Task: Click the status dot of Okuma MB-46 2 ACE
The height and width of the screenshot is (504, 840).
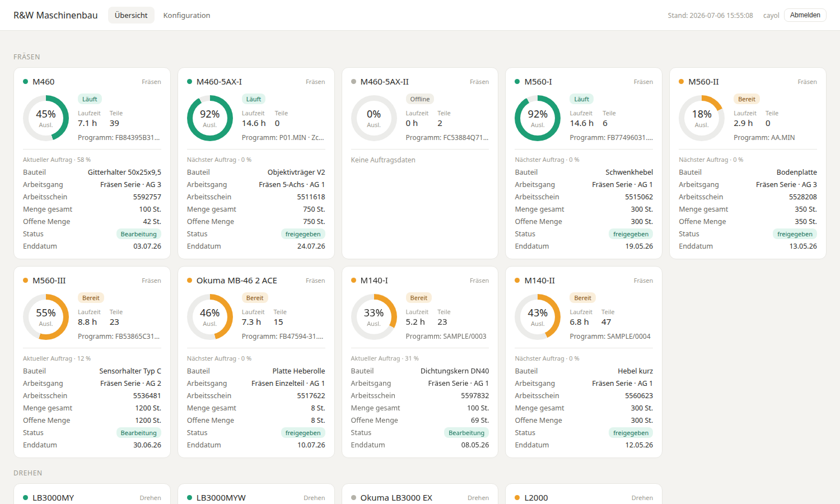Action: pos(189,281)
